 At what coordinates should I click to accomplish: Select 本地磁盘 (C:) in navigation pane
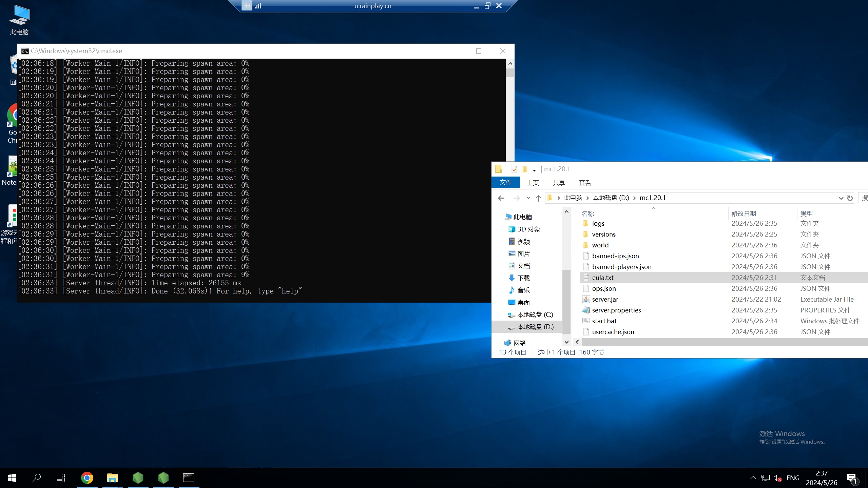pyautogui.click(x=535, y=315)
